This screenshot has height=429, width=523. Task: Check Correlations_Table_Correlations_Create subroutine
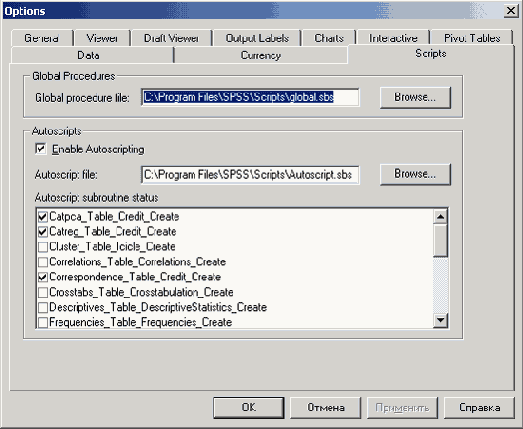point(43,262)
